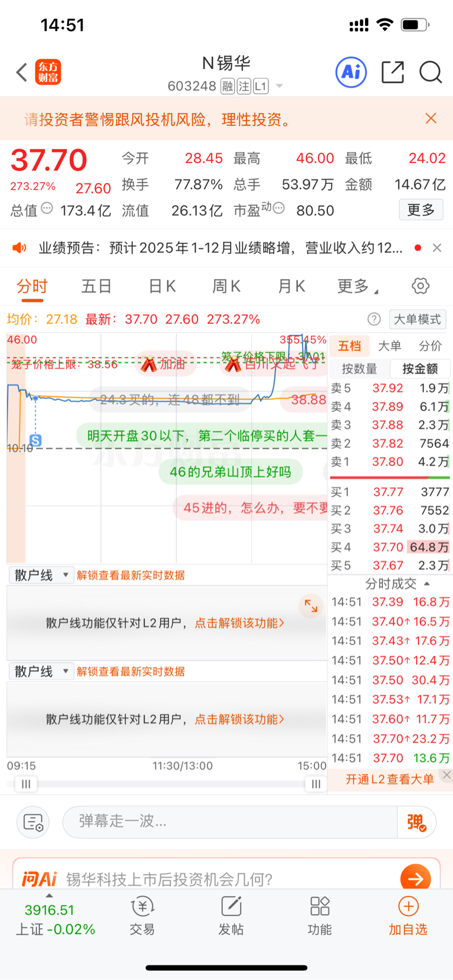
Task: Open the 上证 index bar
Action: (x=55, y=919)
